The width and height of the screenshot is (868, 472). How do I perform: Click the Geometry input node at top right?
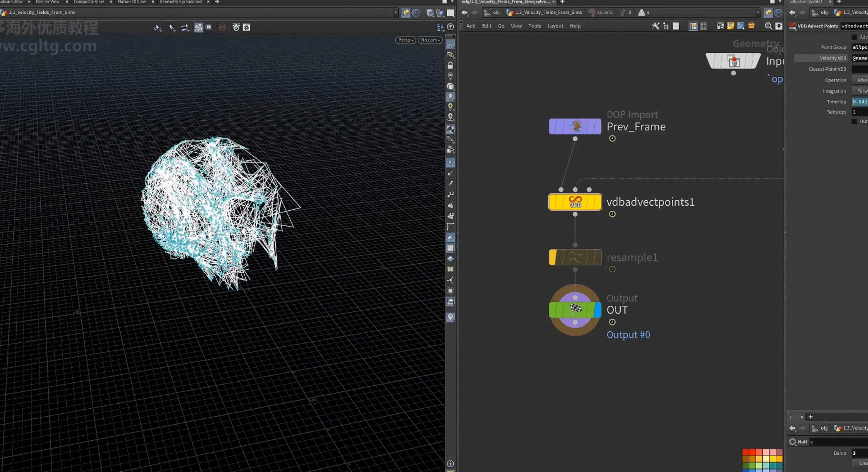[734, 61]
